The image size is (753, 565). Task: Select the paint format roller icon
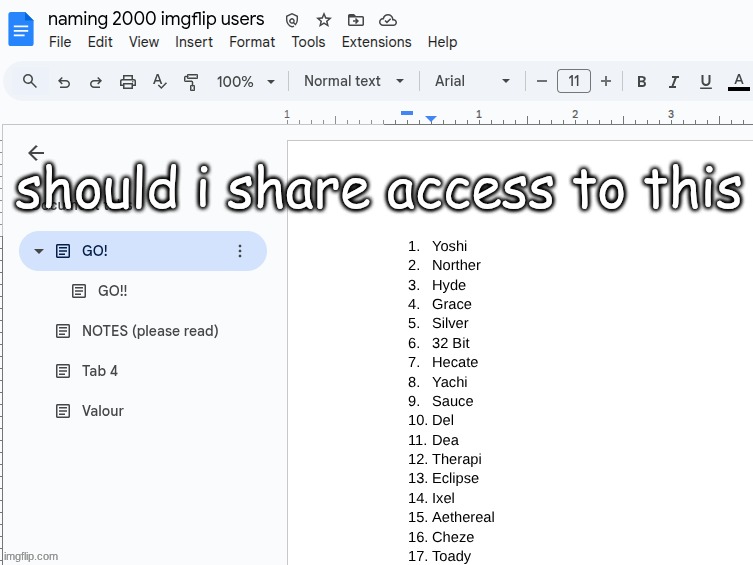[x=191, y=82]
